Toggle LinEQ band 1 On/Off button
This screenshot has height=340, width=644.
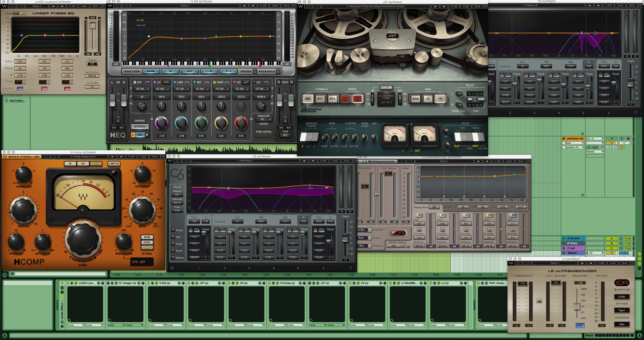[x=20, y=89]
